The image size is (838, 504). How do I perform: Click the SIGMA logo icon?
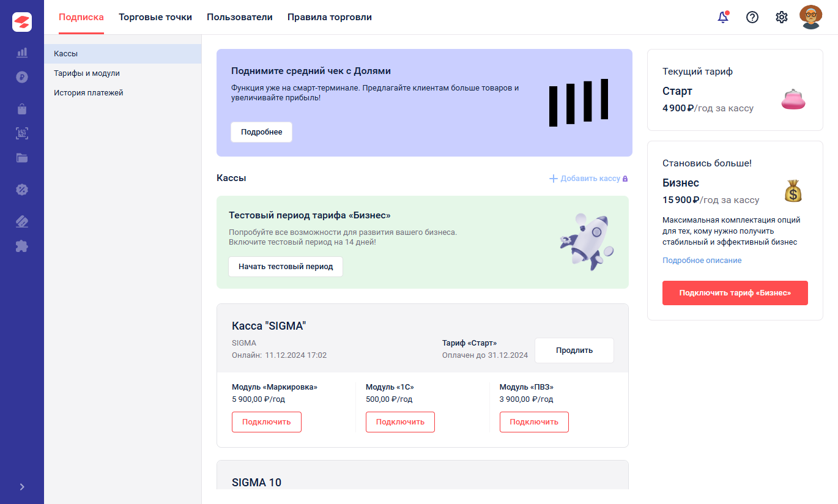click(22, 22)
